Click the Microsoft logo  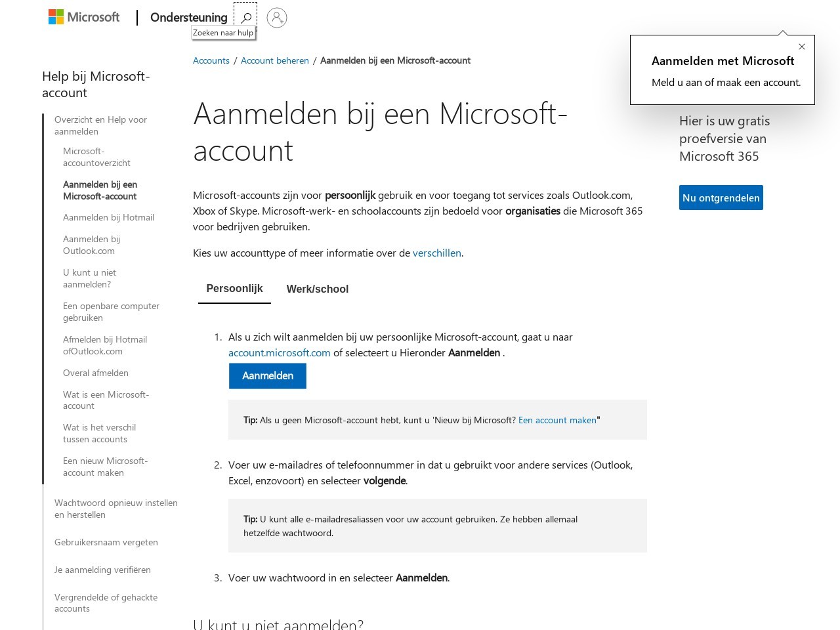click(84, 17)
